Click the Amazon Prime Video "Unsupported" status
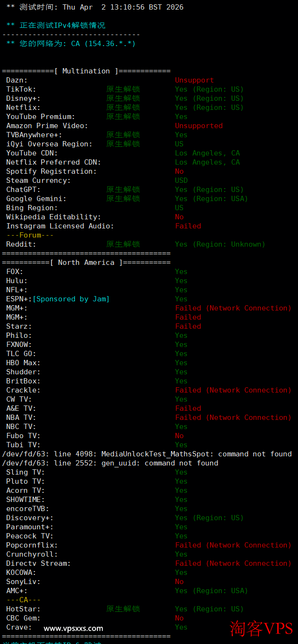This screenshot has height=644, width=298. tap(199, 126)
